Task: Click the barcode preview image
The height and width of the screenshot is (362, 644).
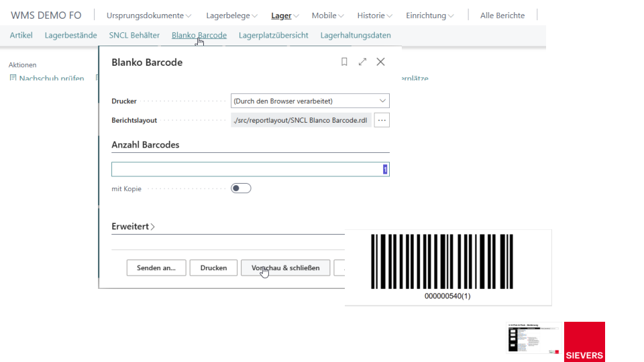Action: point(442,261)
